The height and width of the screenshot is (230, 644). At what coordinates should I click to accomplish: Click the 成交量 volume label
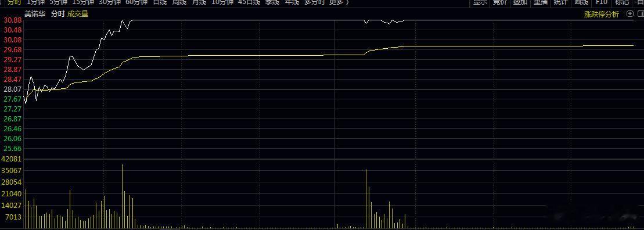pyautogui.click(x=78, y=14)
